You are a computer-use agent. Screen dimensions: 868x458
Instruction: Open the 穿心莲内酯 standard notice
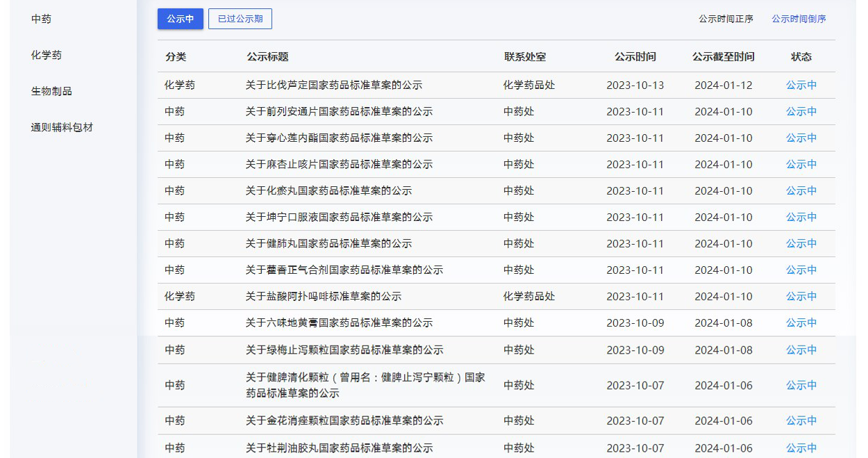click(338, 138)
